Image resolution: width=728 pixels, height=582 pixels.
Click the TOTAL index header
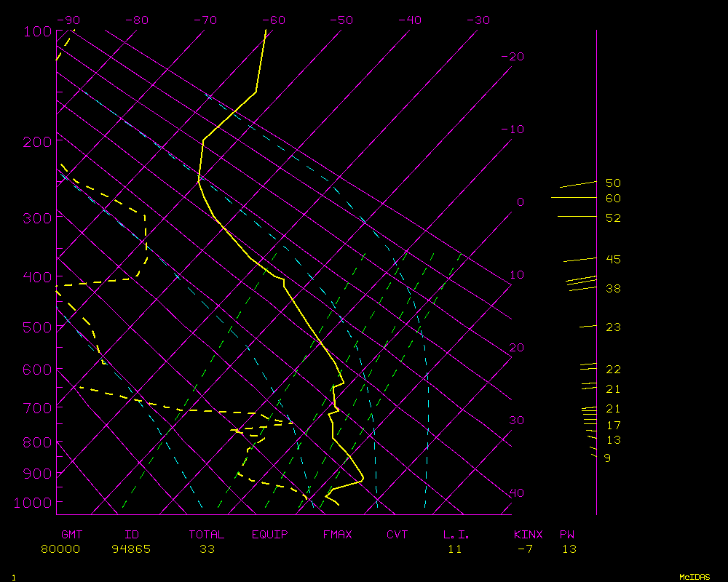[x=207, y=535]
